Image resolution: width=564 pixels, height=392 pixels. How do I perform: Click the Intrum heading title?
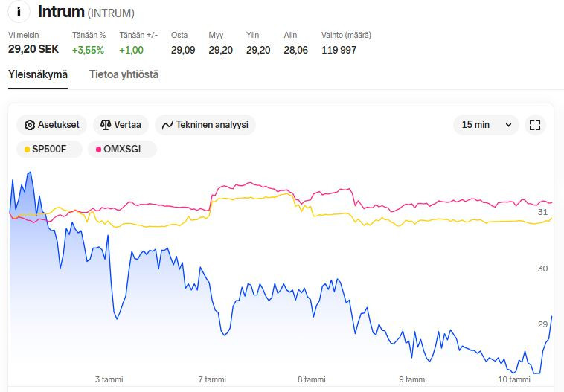tap(61, 12)
